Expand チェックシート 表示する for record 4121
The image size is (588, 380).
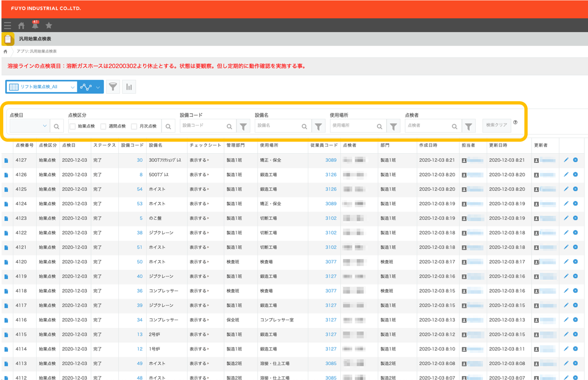[199, 248]
